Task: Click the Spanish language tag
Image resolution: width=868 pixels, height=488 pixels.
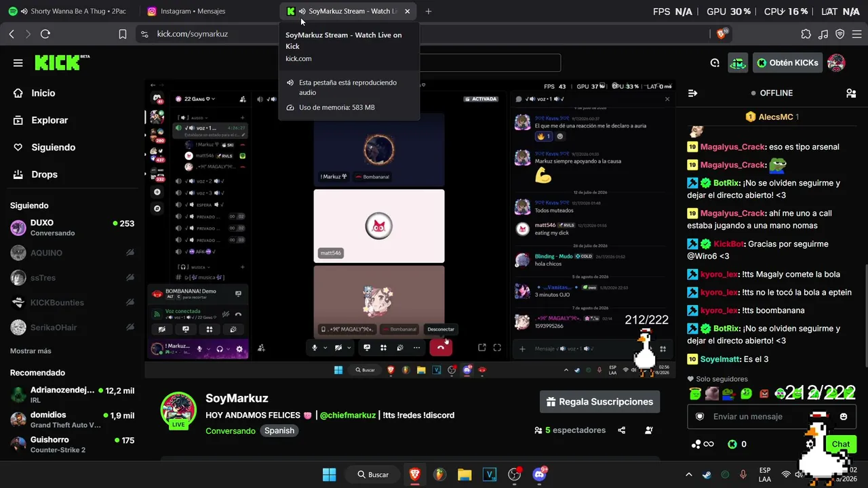Action: click(279, 430)
